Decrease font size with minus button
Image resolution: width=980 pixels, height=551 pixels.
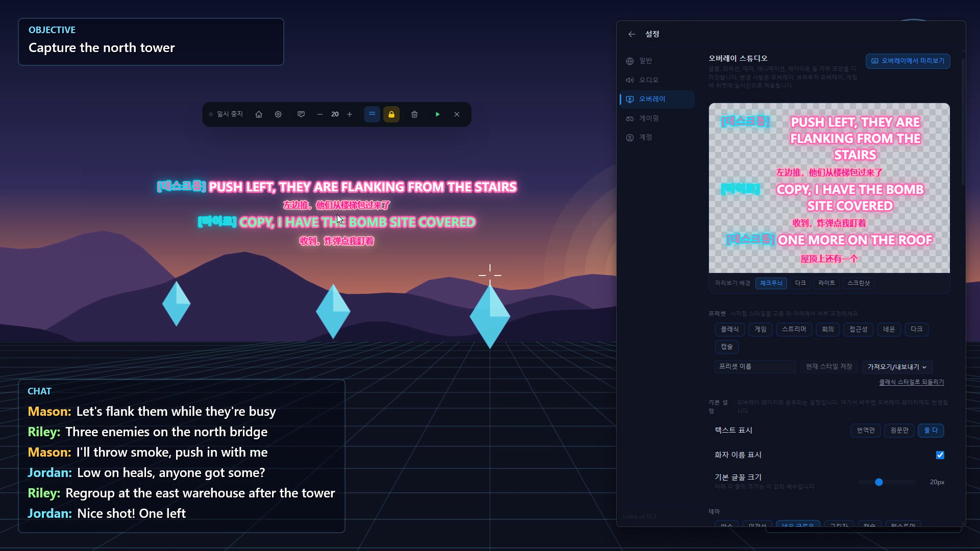click(320, 114)
